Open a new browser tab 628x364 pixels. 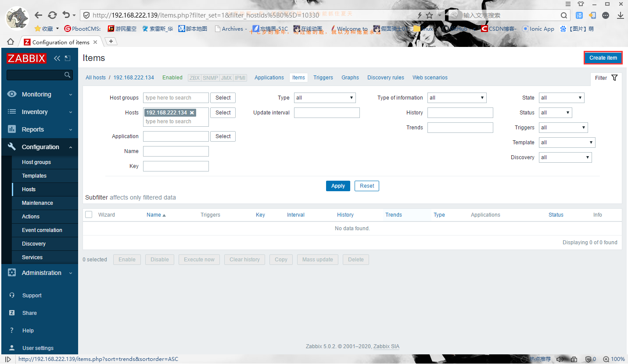coord(111,41)
